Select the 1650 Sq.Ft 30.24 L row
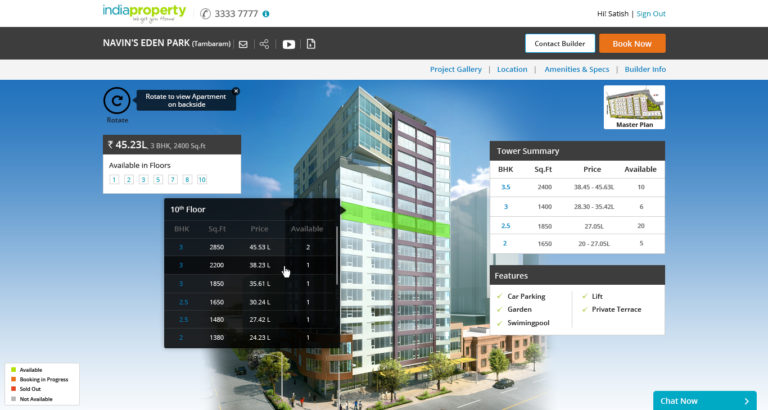 (250, 302)
